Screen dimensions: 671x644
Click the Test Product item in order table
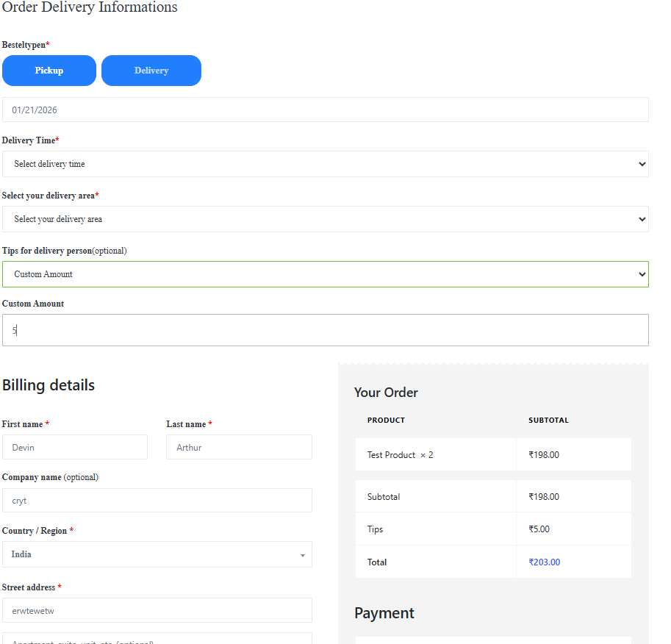point(392,455)
